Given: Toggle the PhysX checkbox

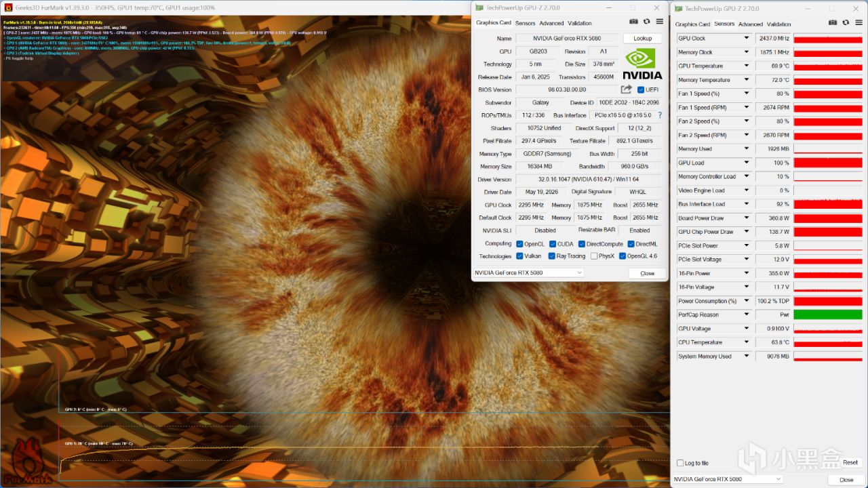Looking at the screenshot, I should 594,256.
